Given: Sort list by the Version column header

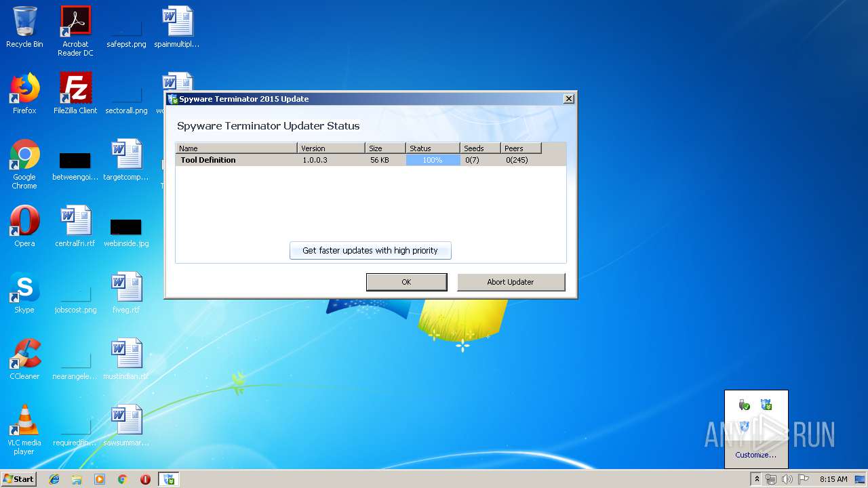Looking at the screenshot, I should [x=331, y=148].
